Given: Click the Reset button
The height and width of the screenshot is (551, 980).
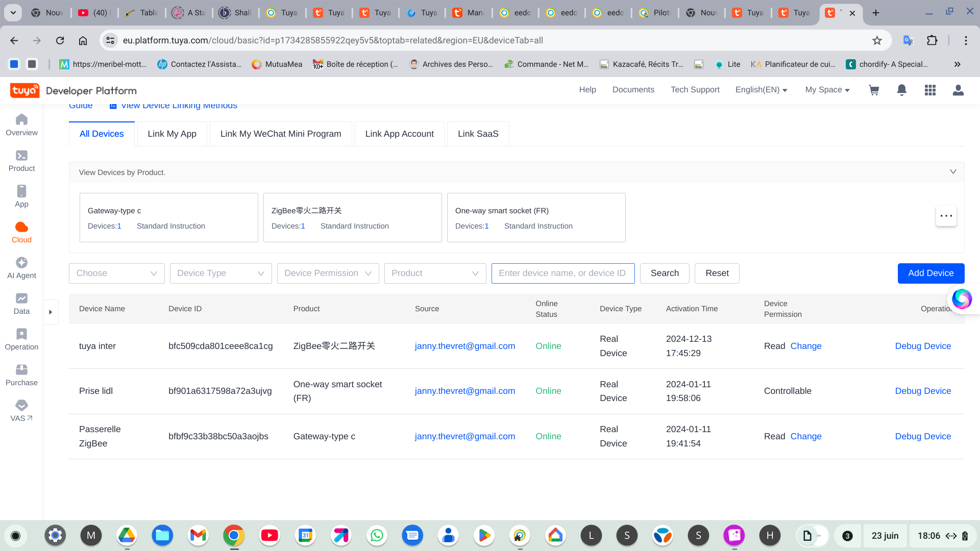Looking at the screenshot, I should [x=717, y=273].
